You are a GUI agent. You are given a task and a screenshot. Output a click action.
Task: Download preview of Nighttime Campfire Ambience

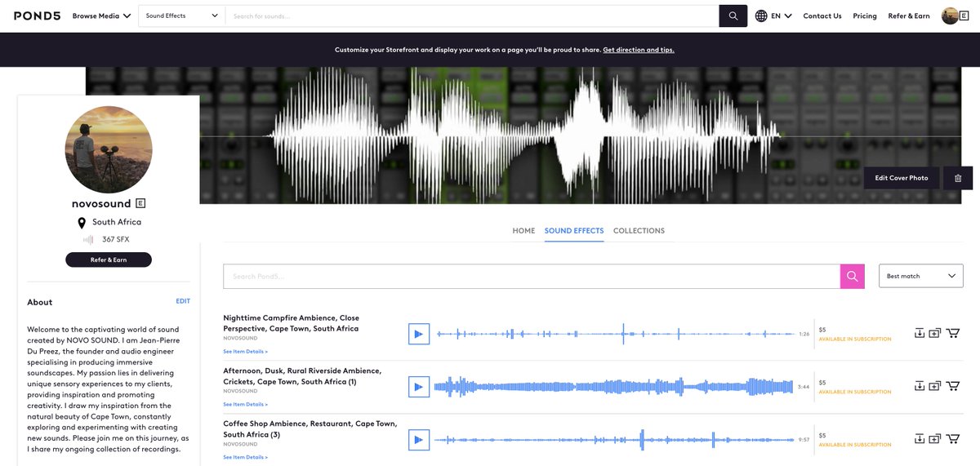[919, 333]
